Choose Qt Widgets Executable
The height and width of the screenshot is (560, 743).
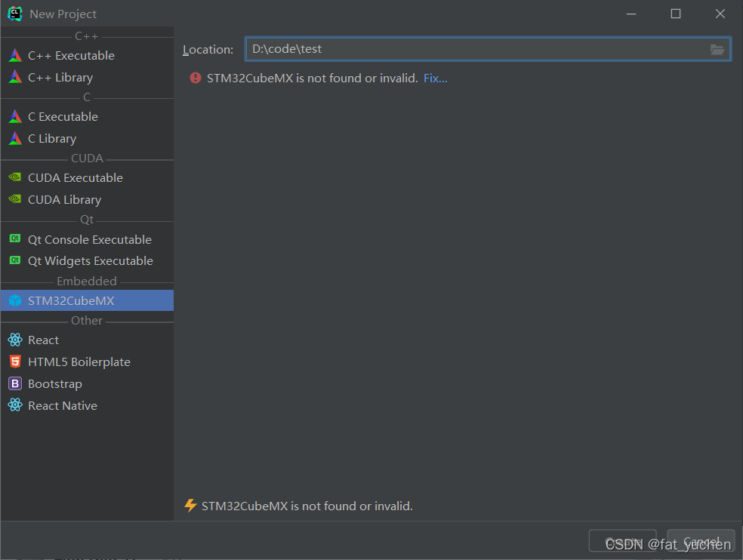pos(87,260)
